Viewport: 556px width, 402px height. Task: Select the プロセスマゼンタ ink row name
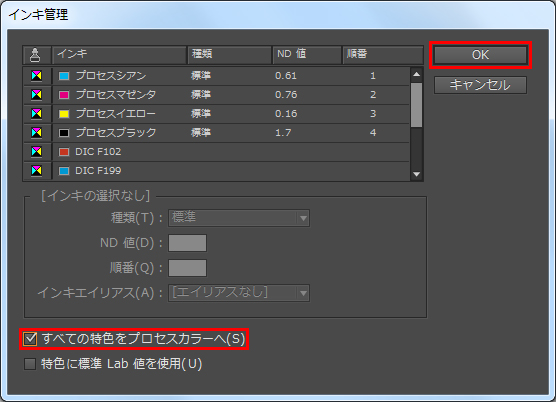click(116, 95)
